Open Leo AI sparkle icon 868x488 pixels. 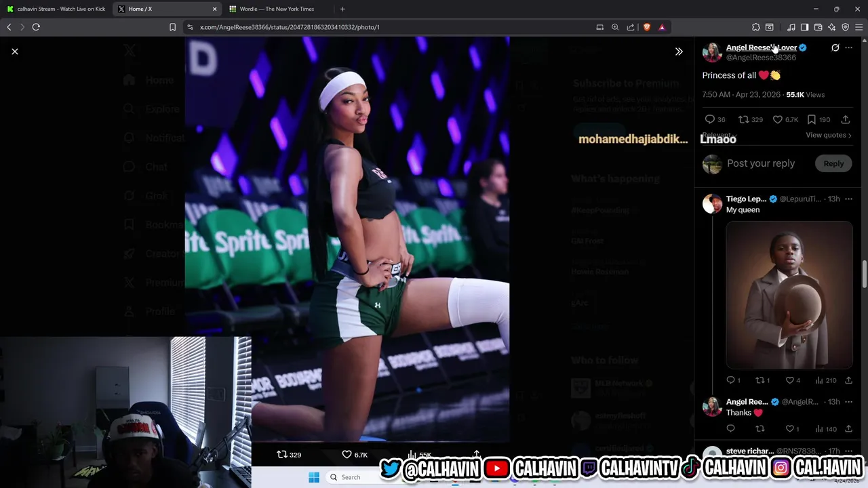tap(831, 27)
